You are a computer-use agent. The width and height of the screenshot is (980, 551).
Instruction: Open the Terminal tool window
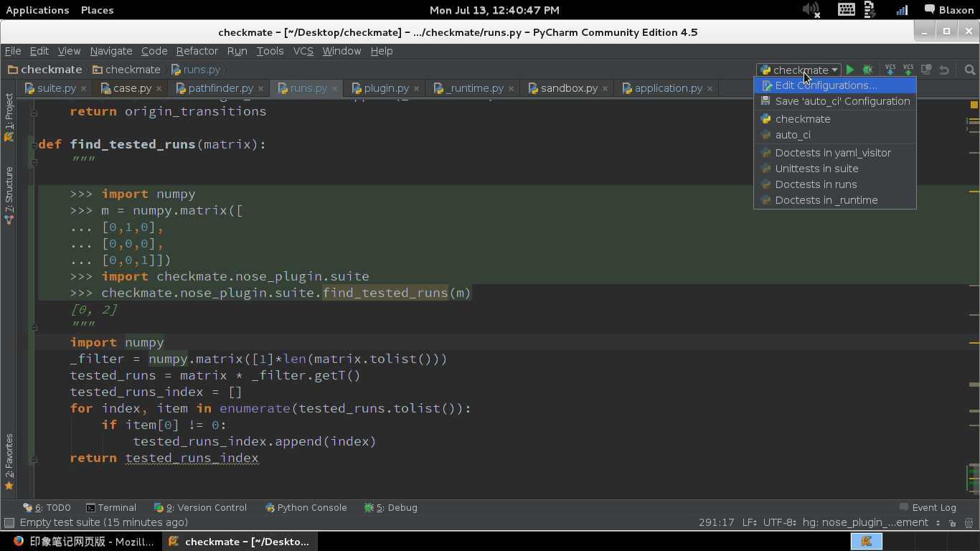coord(110,507)
